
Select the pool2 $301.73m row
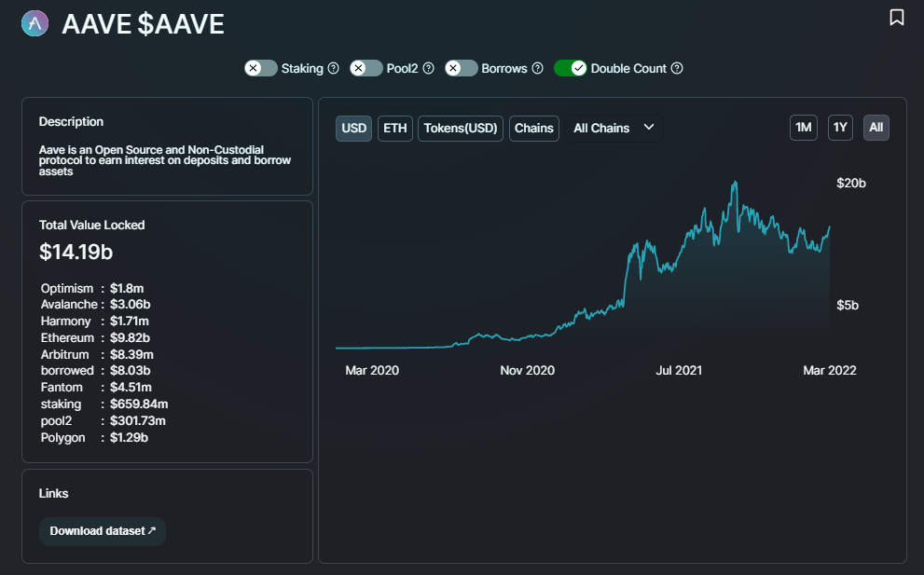point(103,420)
